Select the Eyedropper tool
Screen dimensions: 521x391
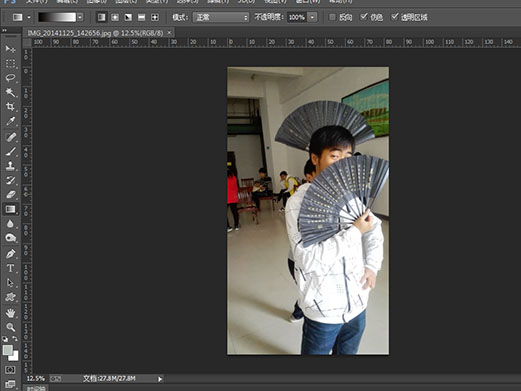[10, 121]
